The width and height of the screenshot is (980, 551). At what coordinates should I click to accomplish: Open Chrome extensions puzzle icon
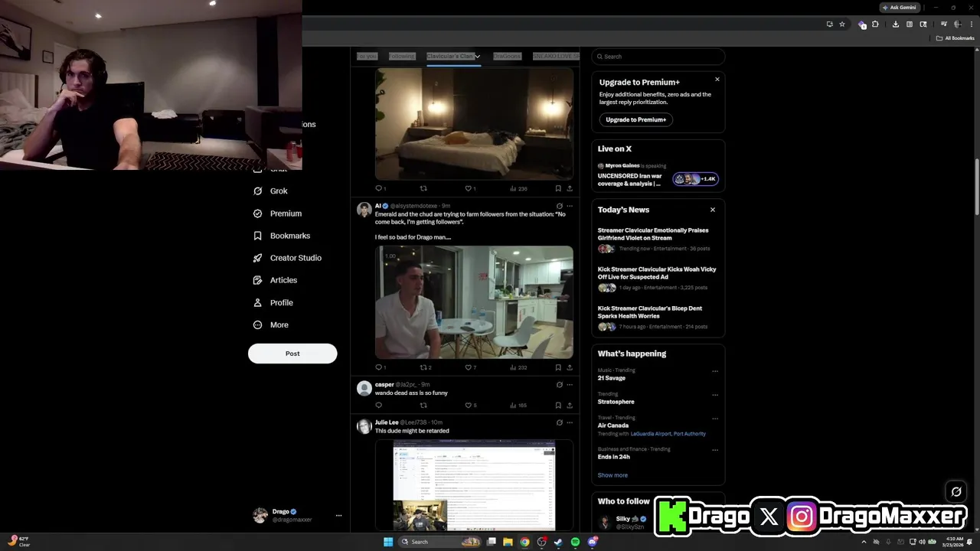point(875,24)
